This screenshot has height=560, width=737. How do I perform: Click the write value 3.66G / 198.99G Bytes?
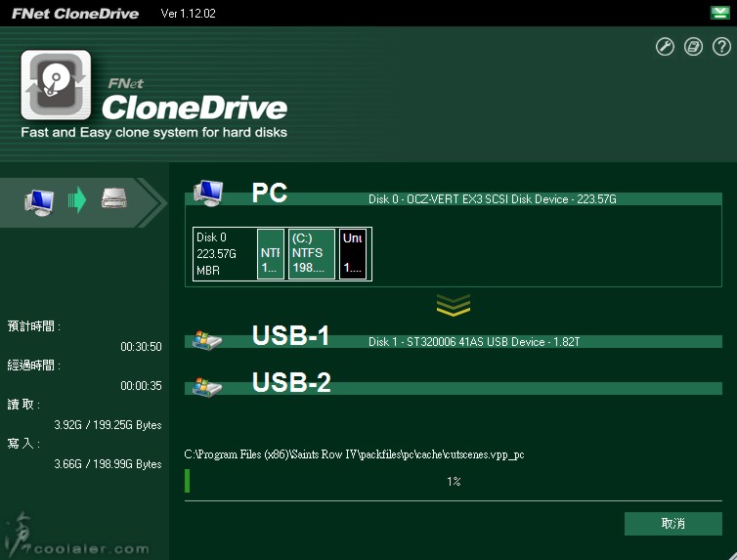tap(108, 463)
